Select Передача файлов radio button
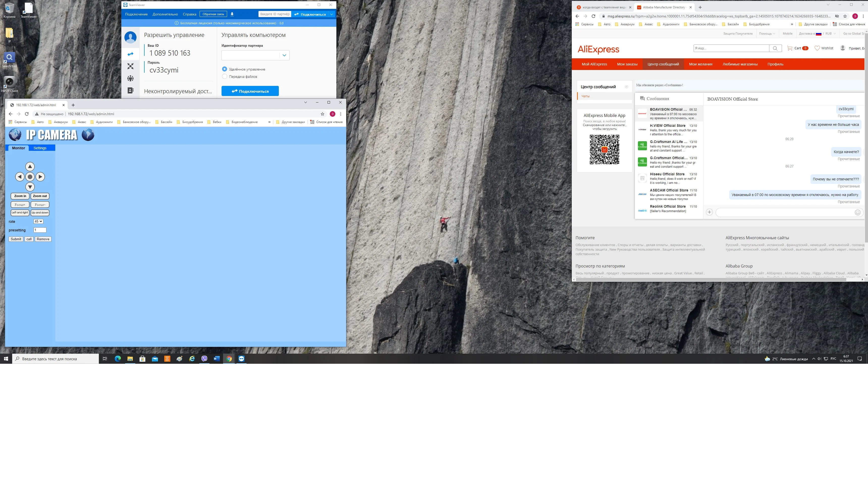 coord(224,77)
